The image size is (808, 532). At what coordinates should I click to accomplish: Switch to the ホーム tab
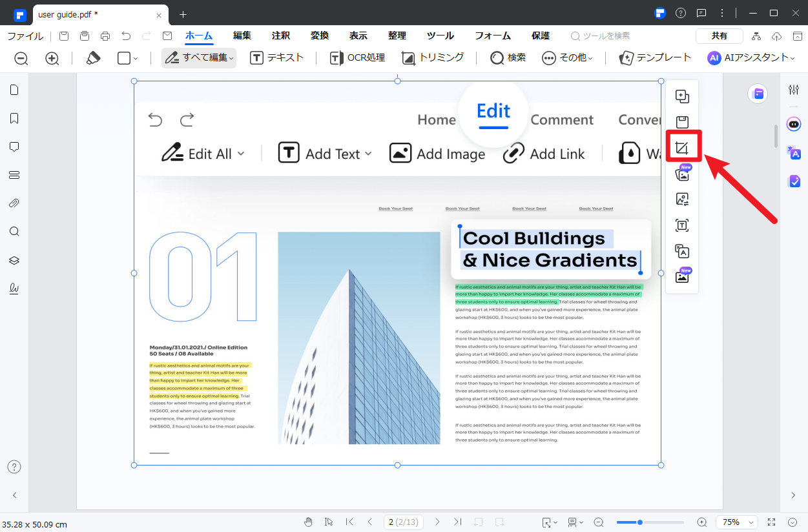pos(199,36)
